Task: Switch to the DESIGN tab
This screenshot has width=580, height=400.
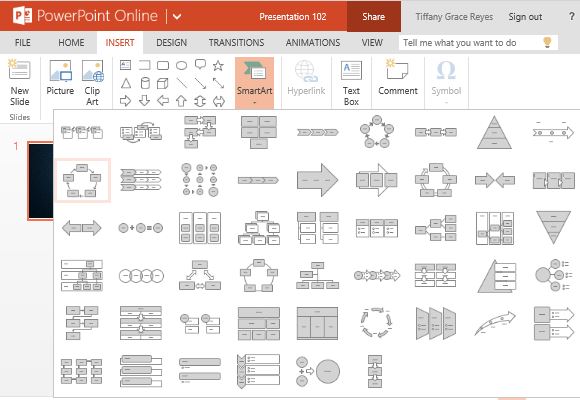Action: [171, 43]
